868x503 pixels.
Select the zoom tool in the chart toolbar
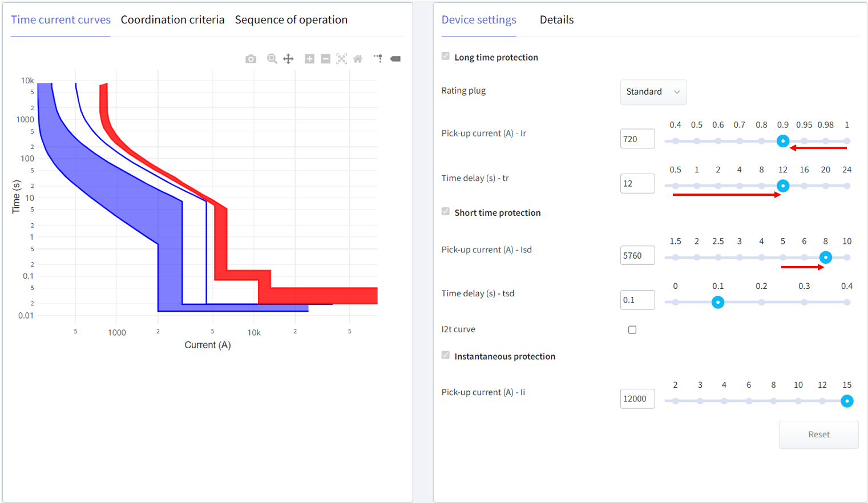[x=272, y=58]
